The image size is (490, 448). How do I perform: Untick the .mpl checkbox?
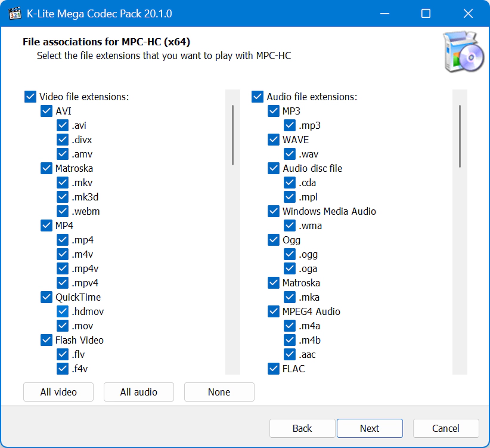290,197
